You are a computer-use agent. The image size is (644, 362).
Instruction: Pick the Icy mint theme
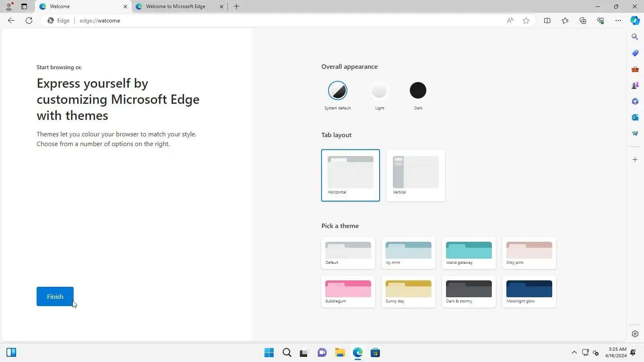click(409, 253)
